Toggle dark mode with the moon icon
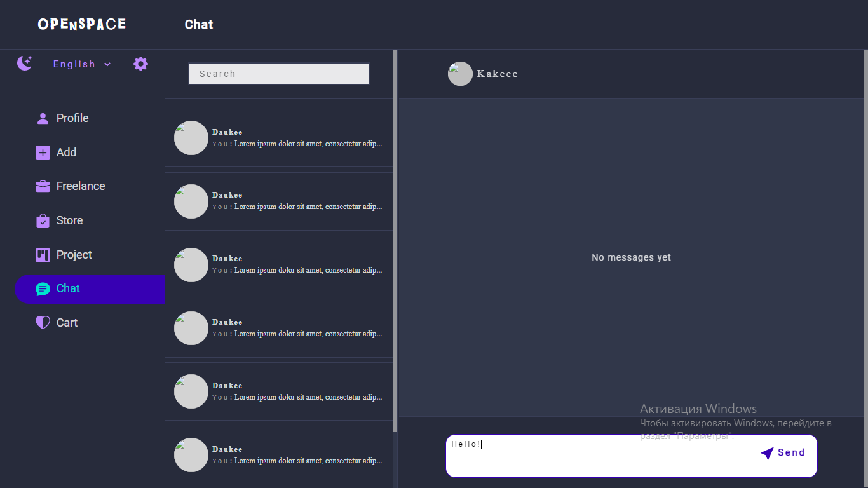This screenshot has height=488, width=868. (24, 63)
